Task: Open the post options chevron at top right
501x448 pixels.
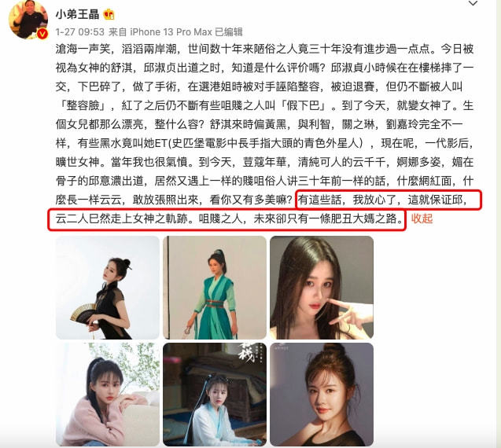Action: point(473,3)
